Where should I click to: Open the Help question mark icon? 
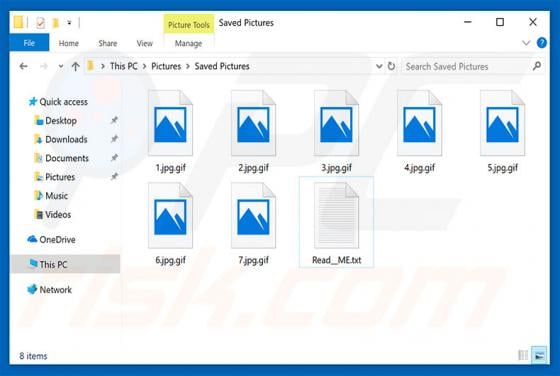[x=541, y=43]
